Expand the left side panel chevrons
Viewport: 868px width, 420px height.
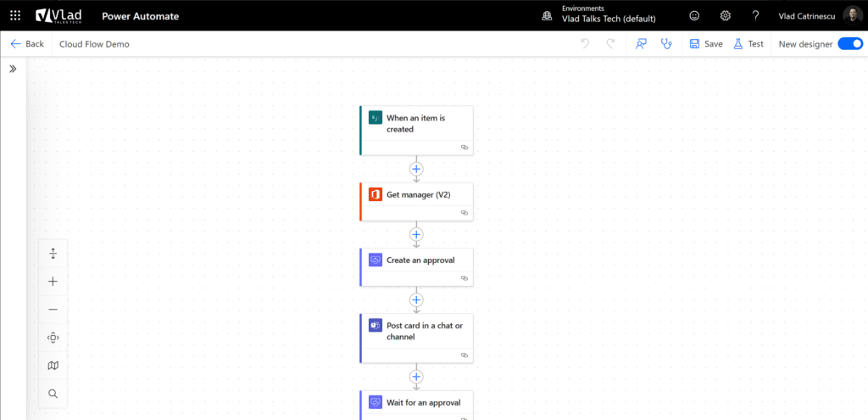pyautogui.click(x=13, y=69)
